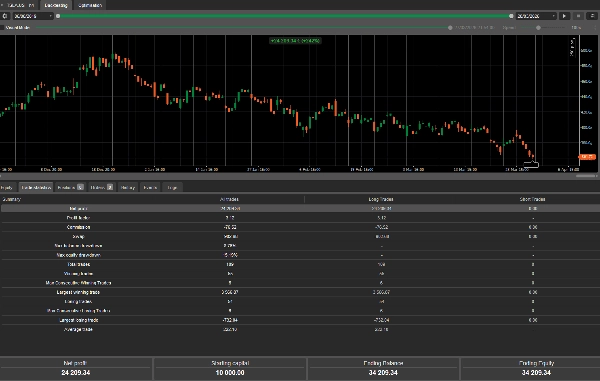This screenshot has height=381, width=600.
Task: Select the Net profit statistics row
Action: (300, 208)
